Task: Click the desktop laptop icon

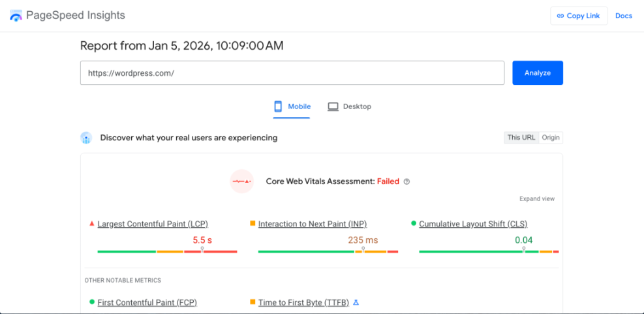Action: tap(333, 107)
